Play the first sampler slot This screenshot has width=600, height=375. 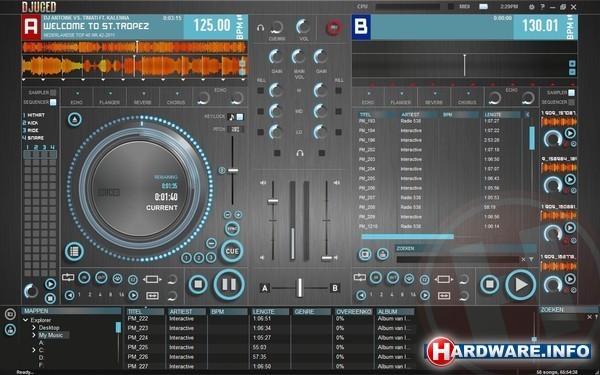570,133
